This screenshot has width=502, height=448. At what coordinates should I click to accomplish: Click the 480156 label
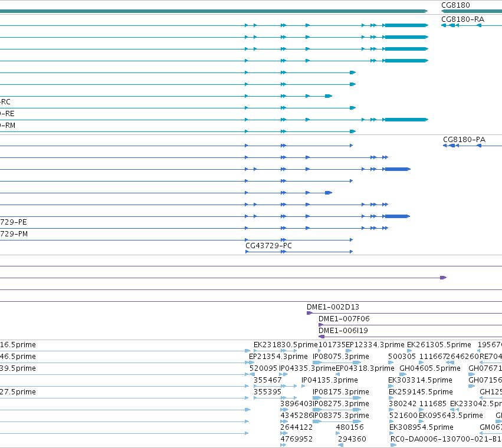pos(350,427)
